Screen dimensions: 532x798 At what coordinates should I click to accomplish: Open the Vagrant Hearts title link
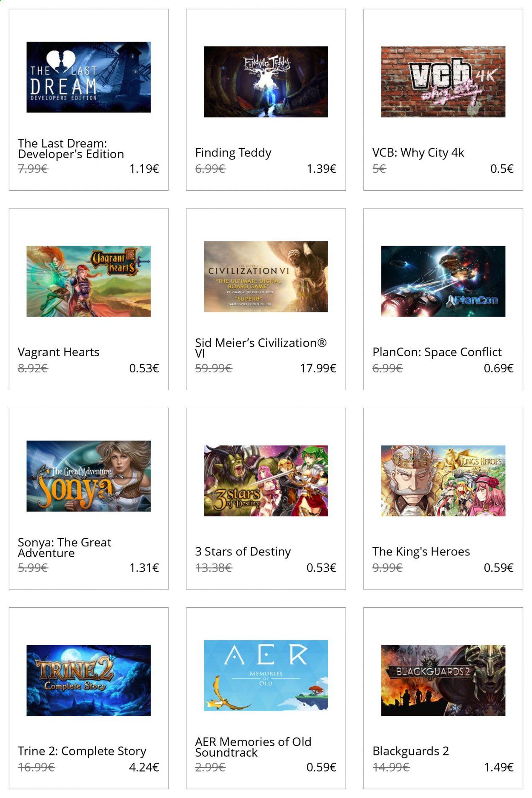point(58,352)
